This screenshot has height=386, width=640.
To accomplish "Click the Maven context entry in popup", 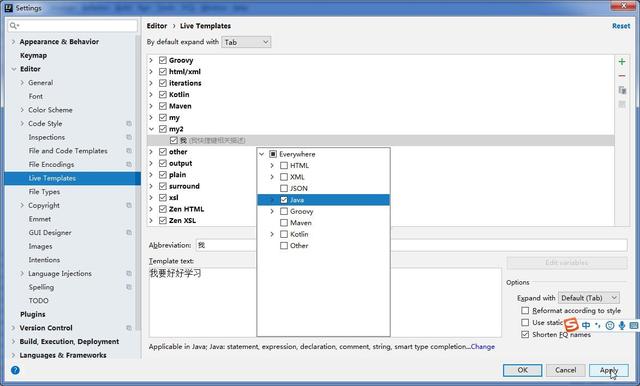I will [x=300, y=223].
